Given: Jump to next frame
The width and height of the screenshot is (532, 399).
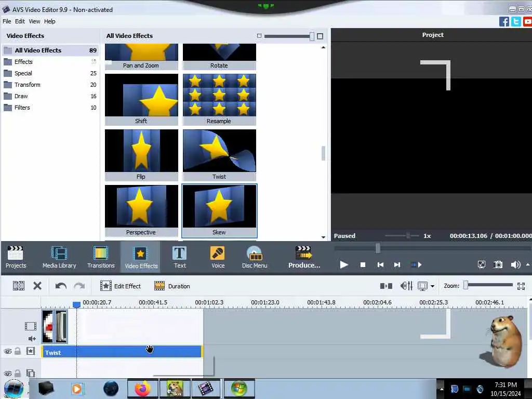Looking at the screenshot, I should point(397,264).
